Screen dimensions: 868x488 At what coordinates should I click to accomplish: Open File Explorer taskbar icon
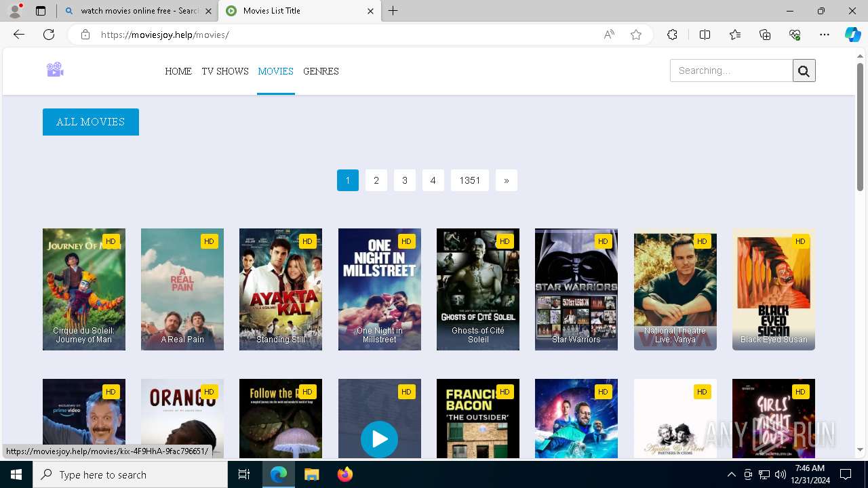click(x=311, y=474)
